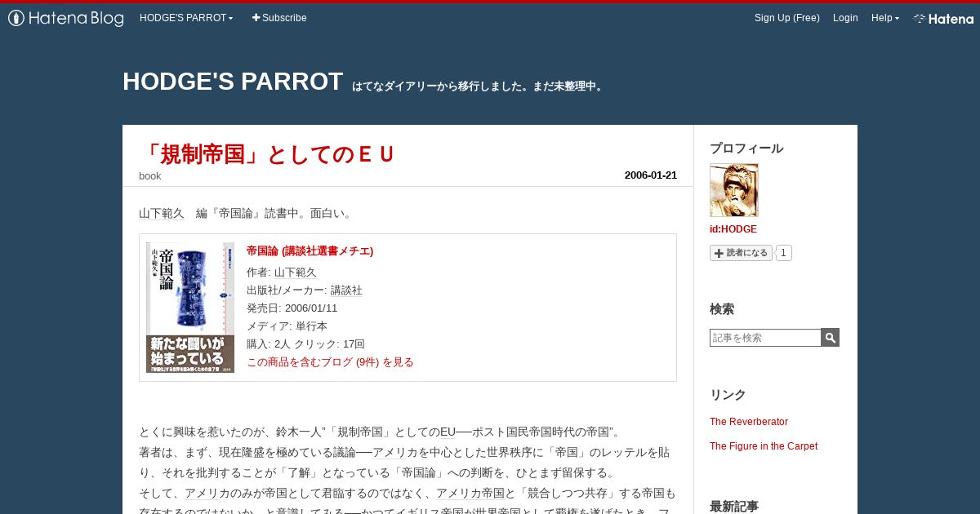This screenshot has width=980, height=514.
Task: Click the 最新記事 sidebar heading
Action: (734, 507)
